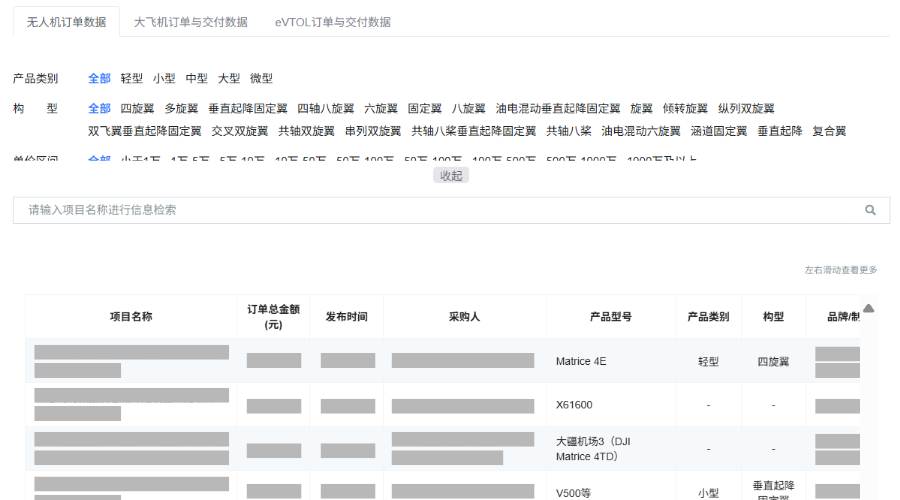Click the table scroll-up arrow
The height and width of the screenshot is (500, 900).
point(868,309)
